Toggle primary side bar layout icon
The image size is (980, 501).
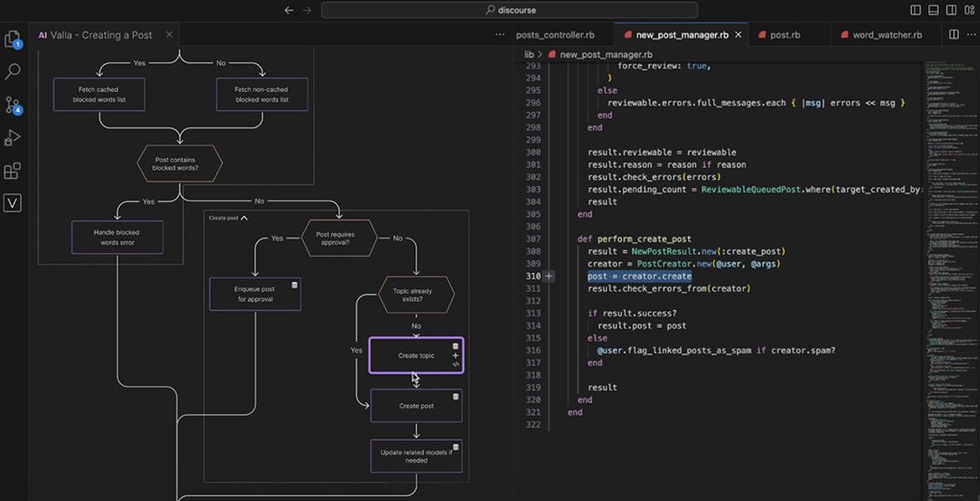pos(916,10)
